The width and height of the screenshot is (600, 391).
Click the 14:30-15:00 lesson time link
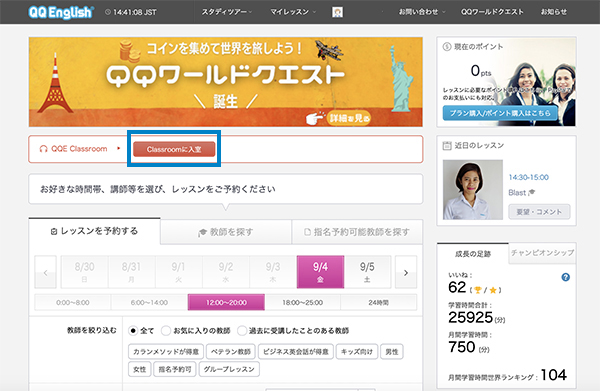pos(528,177)
